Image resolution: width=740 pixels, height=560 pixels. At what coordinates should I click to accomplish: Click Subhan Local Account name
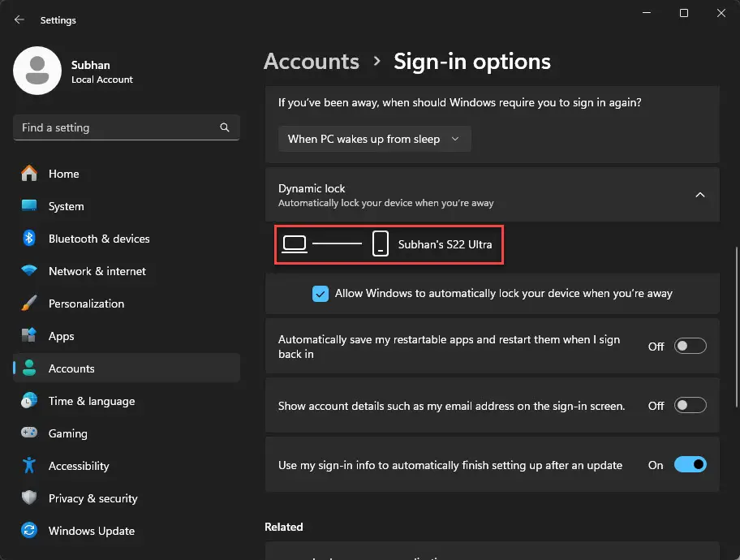click(x=102, y=71)
